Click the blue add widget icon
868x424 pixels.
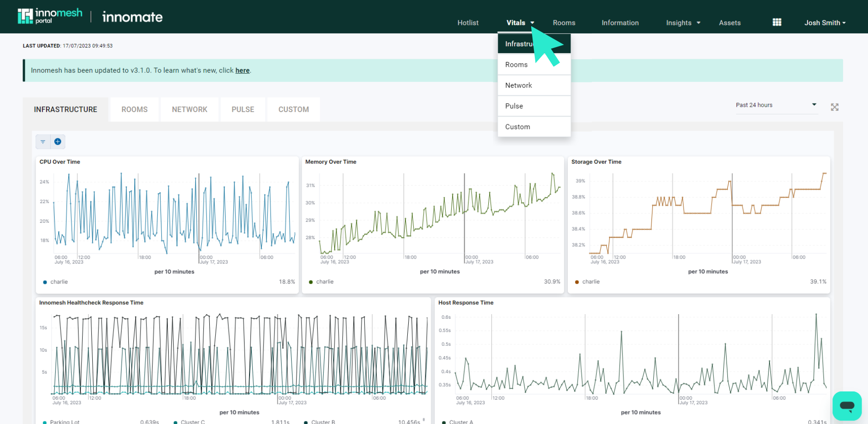57,141
